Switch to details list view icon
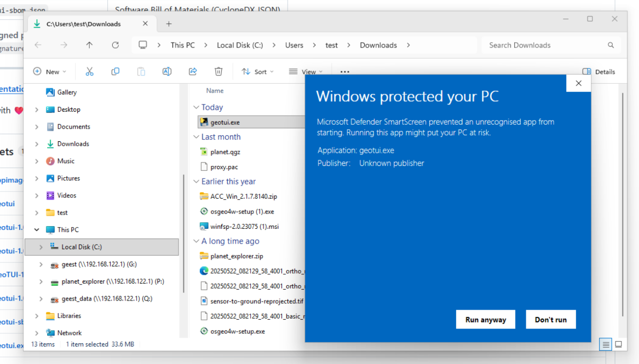Image resolution: width=639 pixels, height=364 pixels. click(606, 344)
